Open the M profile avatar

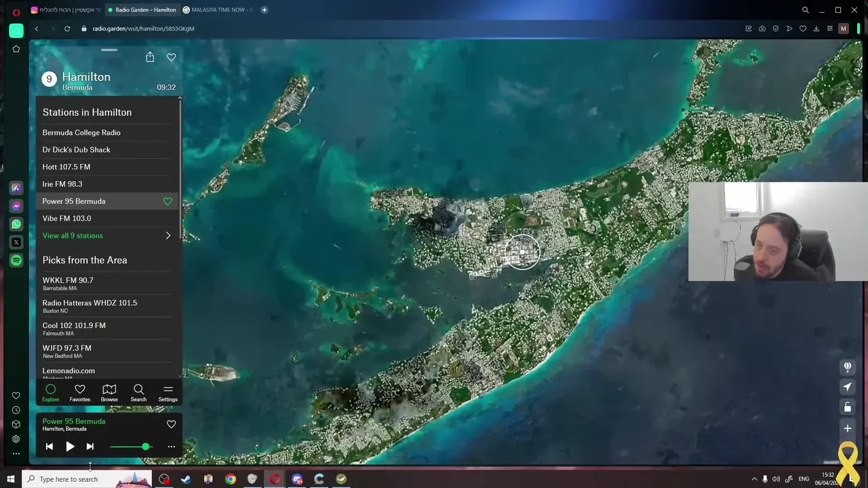click(x=844, y=28)
